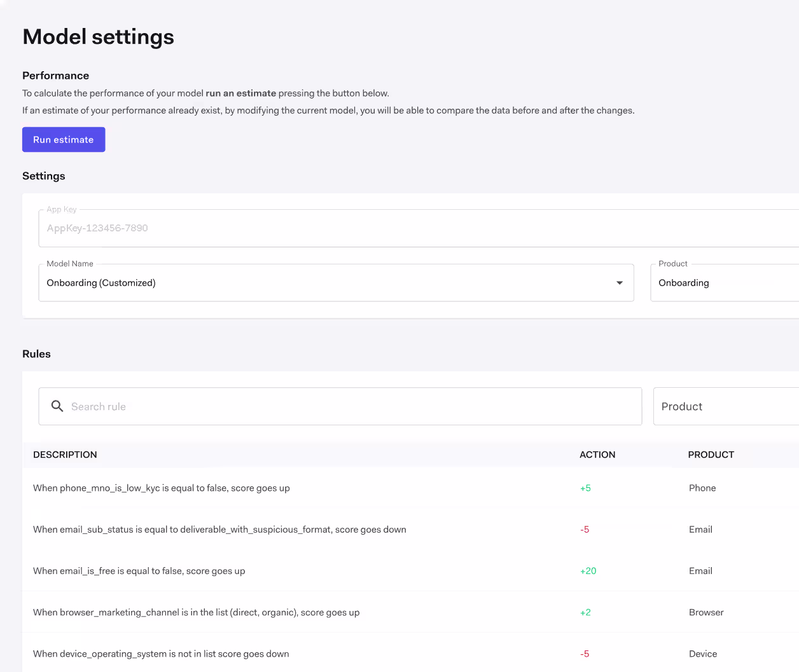The height and width of the screenshot is (672, 799).
Task: Click the PRODUCT column header
Action: 711,455
